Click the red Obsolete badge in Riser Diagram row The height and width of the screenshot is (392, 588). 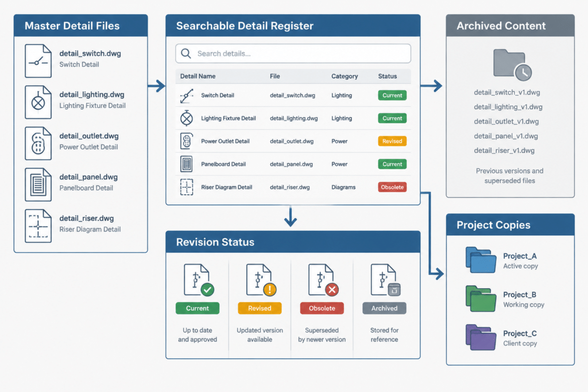tap(392, 187)
